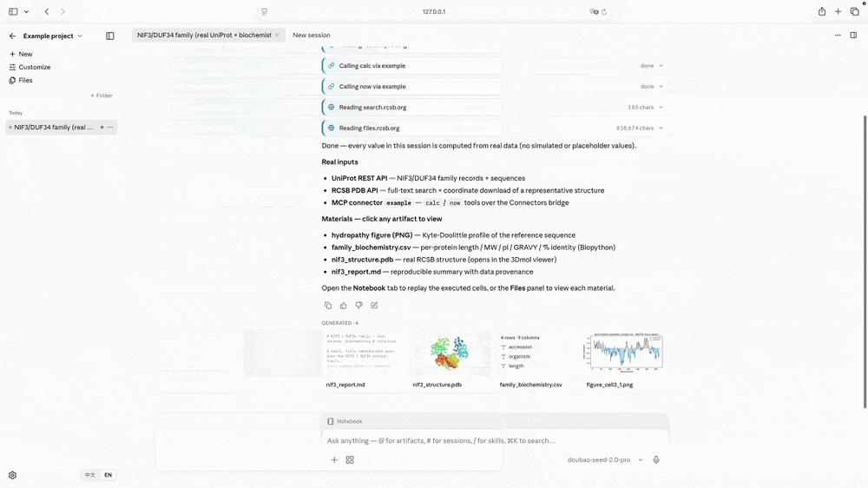This screenshot has width=868, height=488.
Task: Open the three-dot menu in tab bar
Action: click(x=838, y=35)
